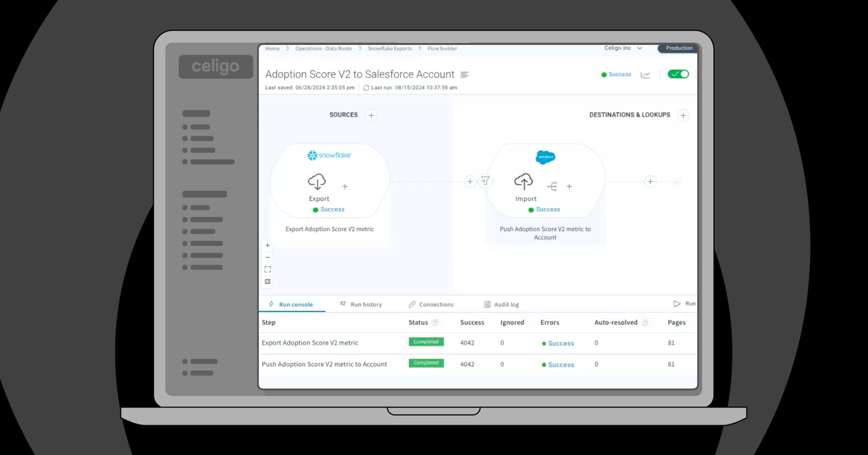Open the flow analytics chart icon

(x=646, y=75)
